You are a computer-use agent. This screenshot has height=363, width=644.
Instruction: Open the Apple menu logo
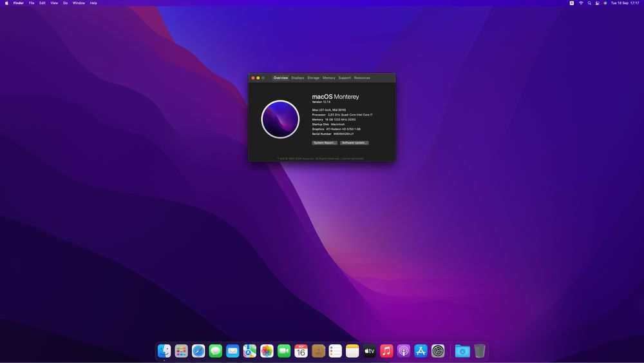click(x=6, y=3)
